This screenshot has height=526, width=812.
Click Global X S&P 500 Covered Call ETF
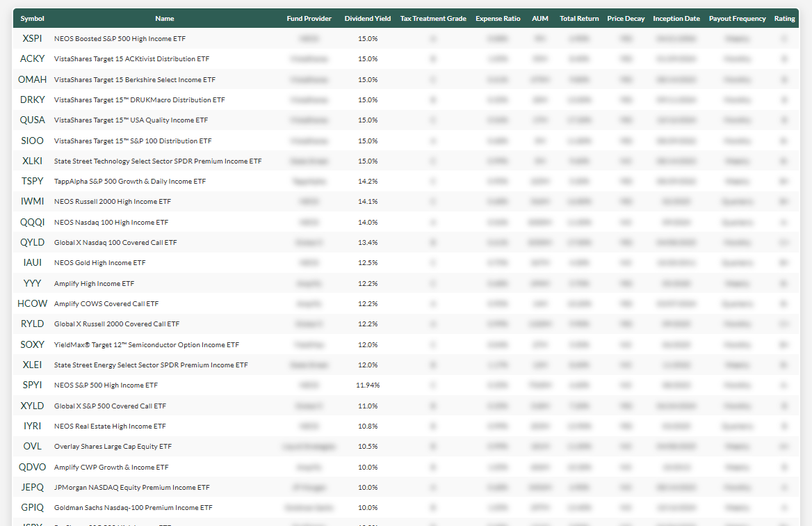(111, 406)
